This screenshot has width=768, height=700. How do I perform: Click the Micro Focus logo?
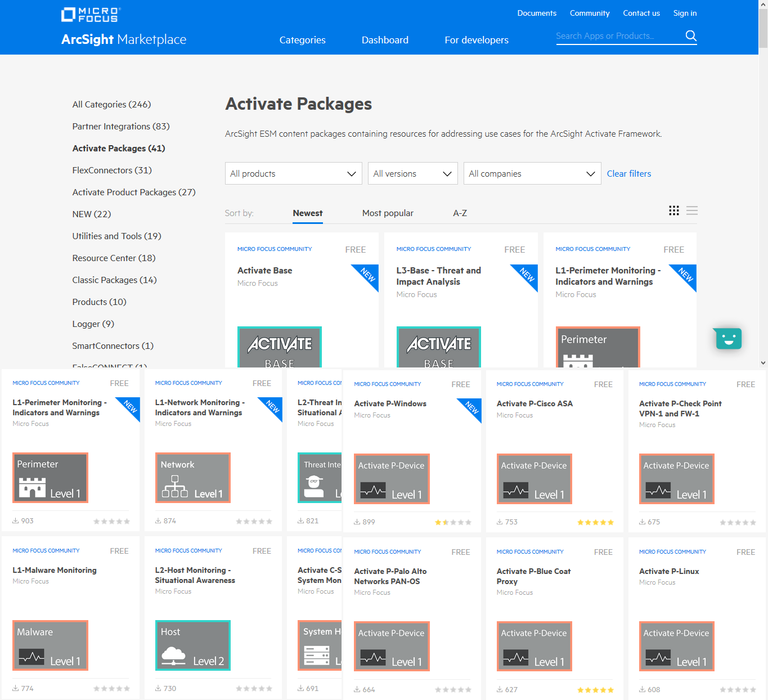(91, 15)
